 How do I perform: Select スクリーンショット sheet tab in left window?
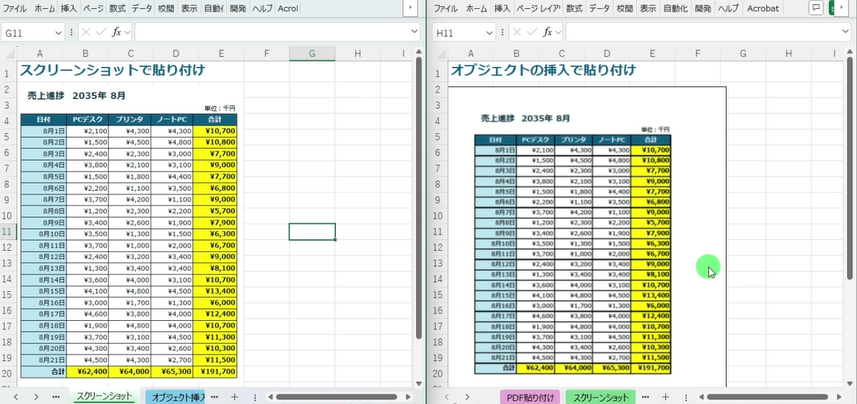104,396
